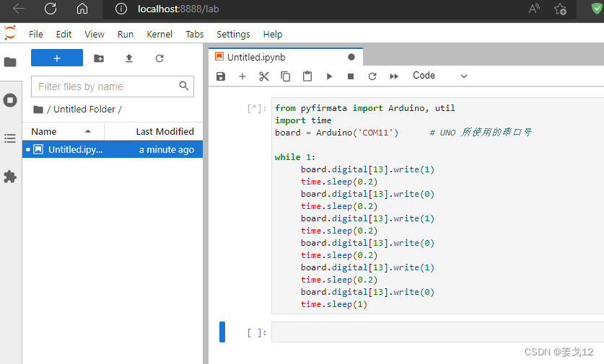
Task: Click the 'import time' code line
Action: [303, 120]
